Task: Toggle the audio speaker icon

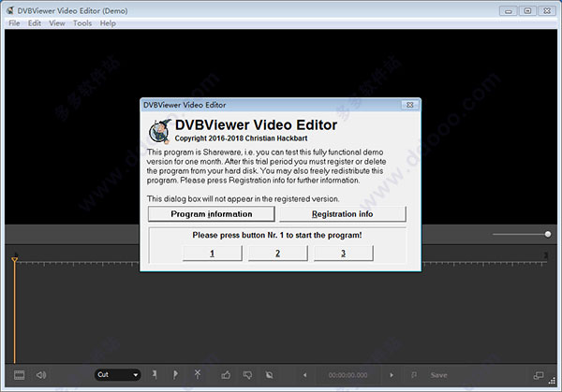Action: [x=41, y=375]
